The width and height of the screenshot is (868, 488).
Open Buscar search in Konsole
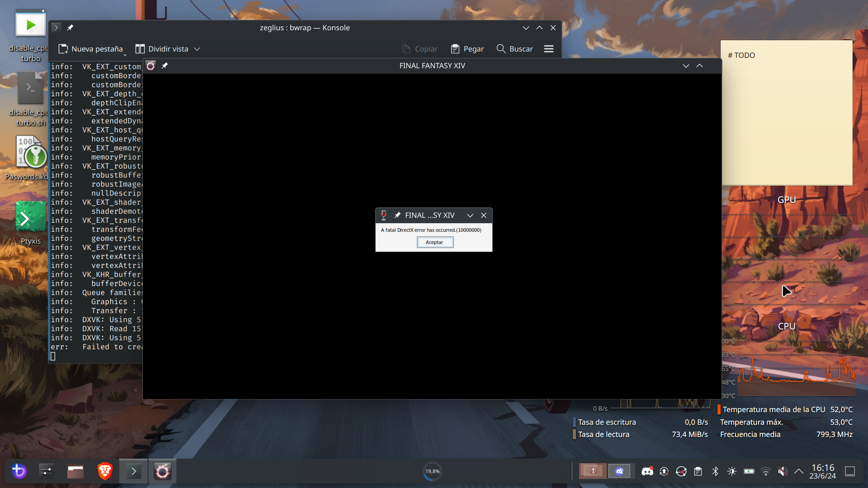coord(514,49)
